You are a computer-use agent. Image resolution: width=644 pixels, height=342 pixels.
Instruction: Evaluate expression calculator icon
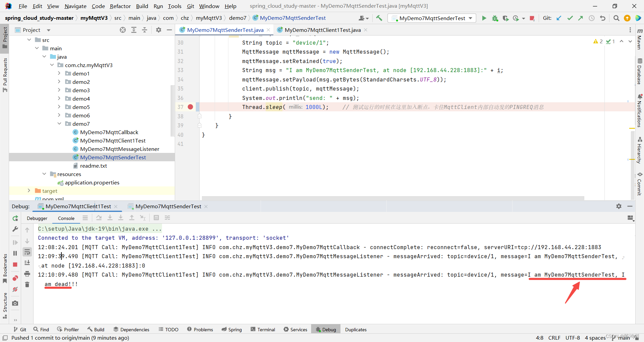156,218
